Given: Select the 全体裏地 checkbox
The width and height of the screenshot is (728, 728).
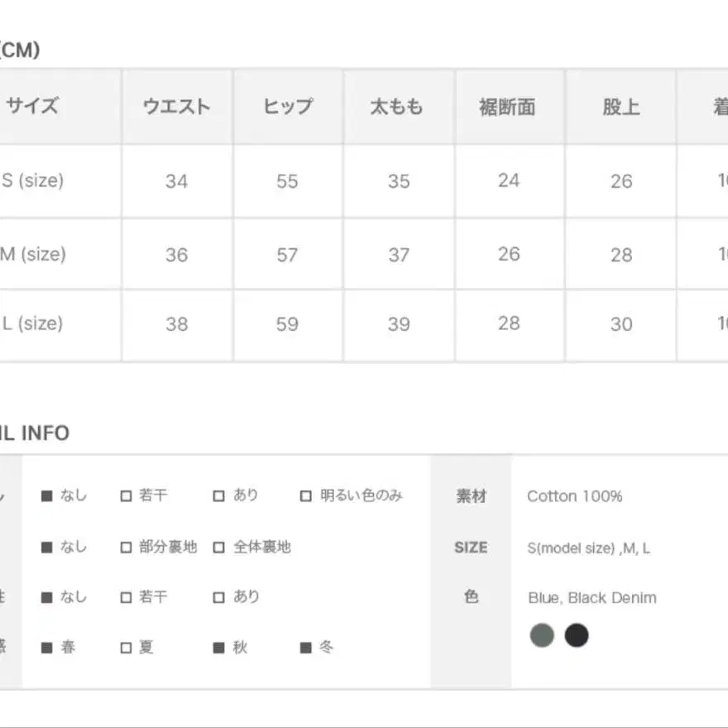Looking at the screenshot, I should click(x=218, y=546).
